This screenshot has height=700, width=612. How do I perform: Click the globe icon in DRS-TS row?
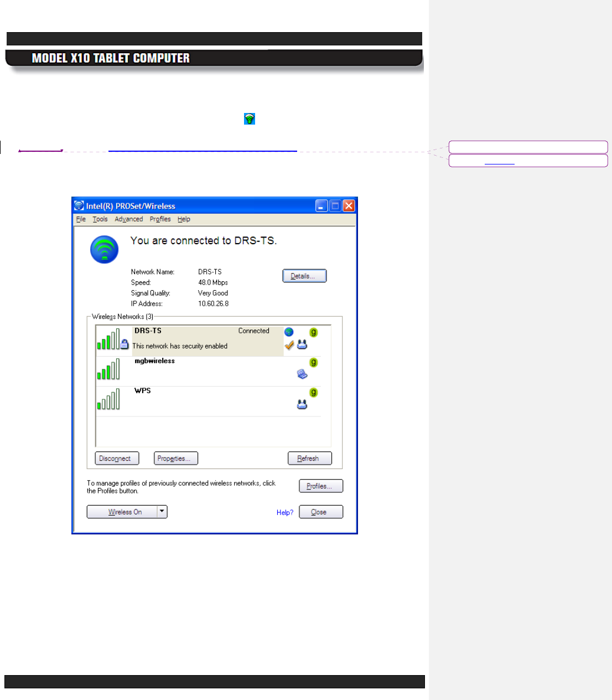289,332
